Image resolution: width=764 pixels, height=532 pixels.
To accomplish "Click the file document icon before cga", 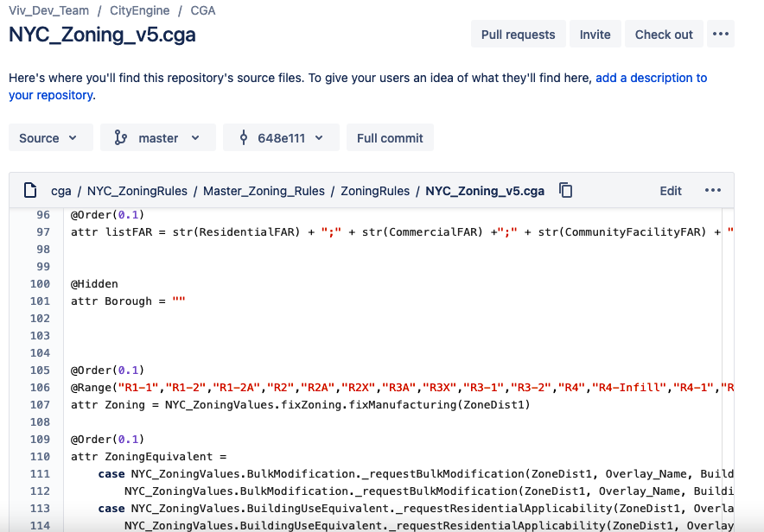I will [30, 190].
